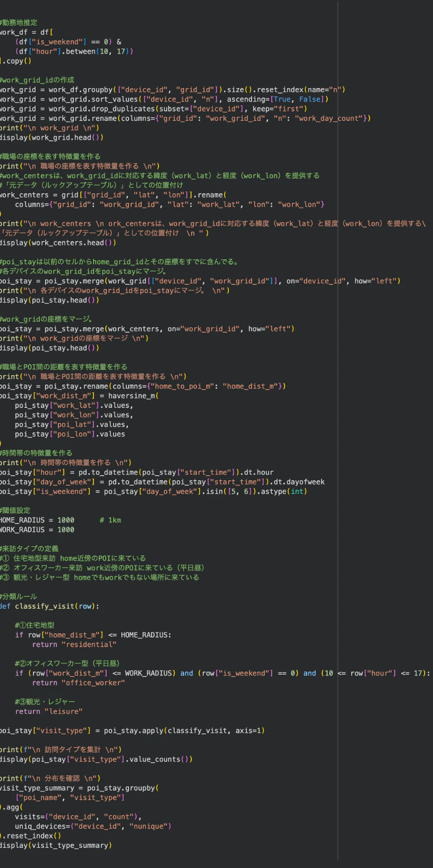This screenshot has height=868, width=433.
Task: Click the rename line with "home_to_poi_m"
Action: pos(143,386)
